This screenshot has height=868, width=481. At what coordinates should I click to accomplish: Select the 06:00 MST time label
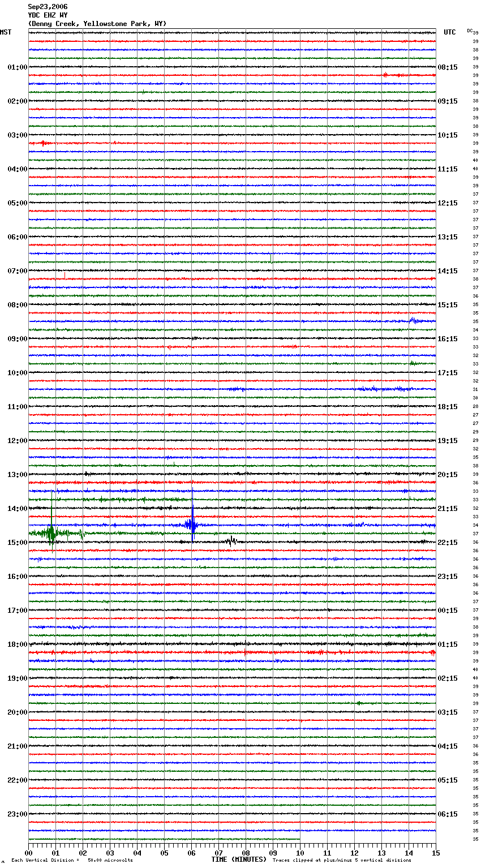point(17,237)
